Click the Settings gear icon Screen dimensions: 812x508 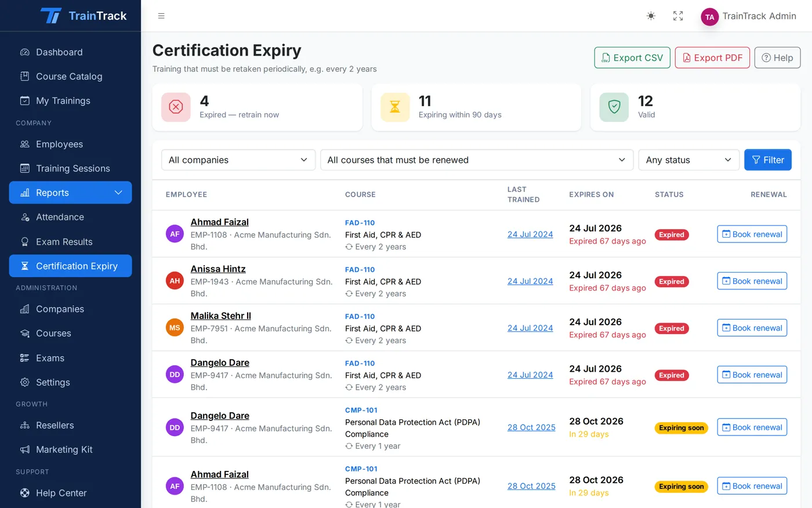coord(25,382)
